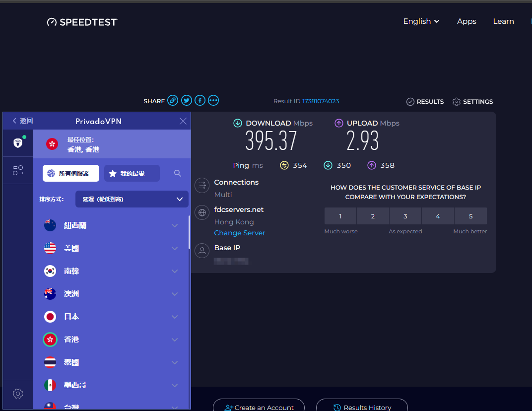Search servers magnifier icon

tap(178, 173)
